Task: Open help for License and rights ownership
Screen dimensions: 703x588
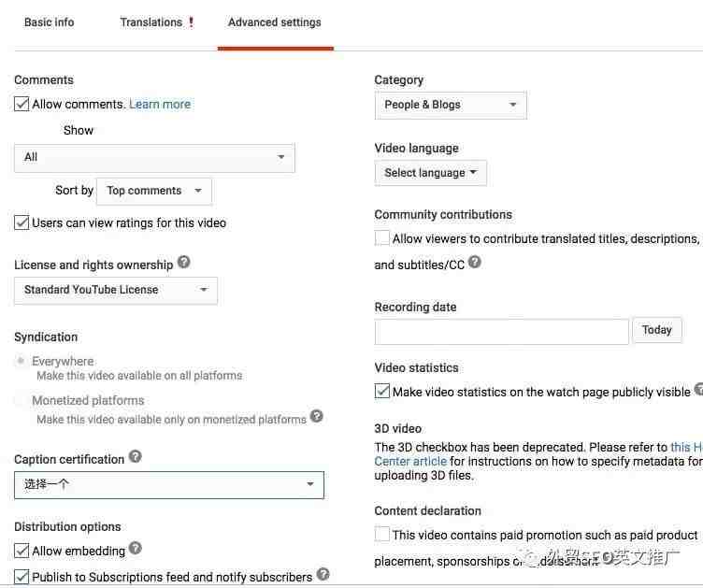Action: (184, 262)
